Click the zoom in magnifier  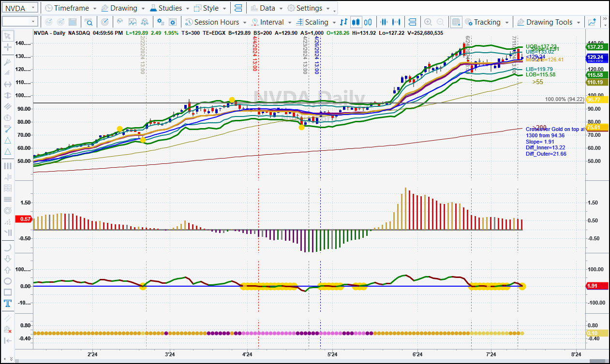click(x=428, y=22)
